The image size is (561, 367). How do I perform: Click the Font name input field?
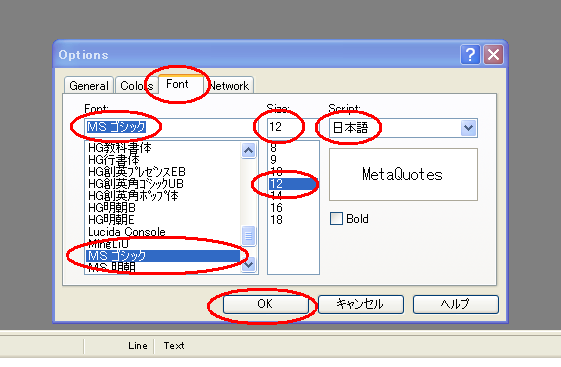171,127
